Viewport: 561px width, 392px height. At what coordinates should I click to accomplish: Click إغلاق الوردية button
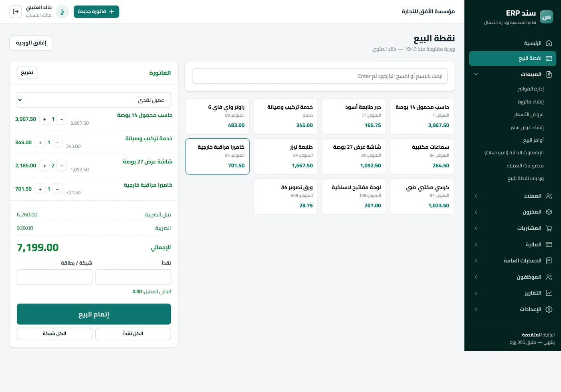pyautogui.click(x=31, y=43)
